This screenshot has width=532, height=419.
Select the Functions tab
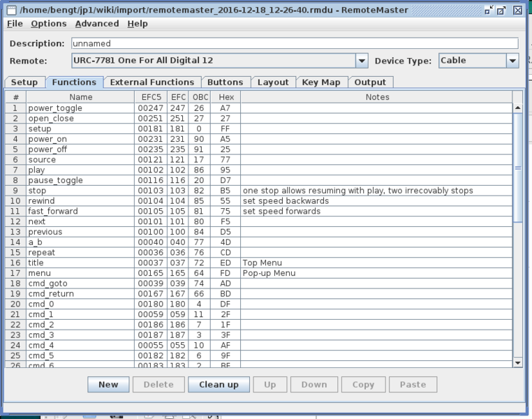point(74,82)
